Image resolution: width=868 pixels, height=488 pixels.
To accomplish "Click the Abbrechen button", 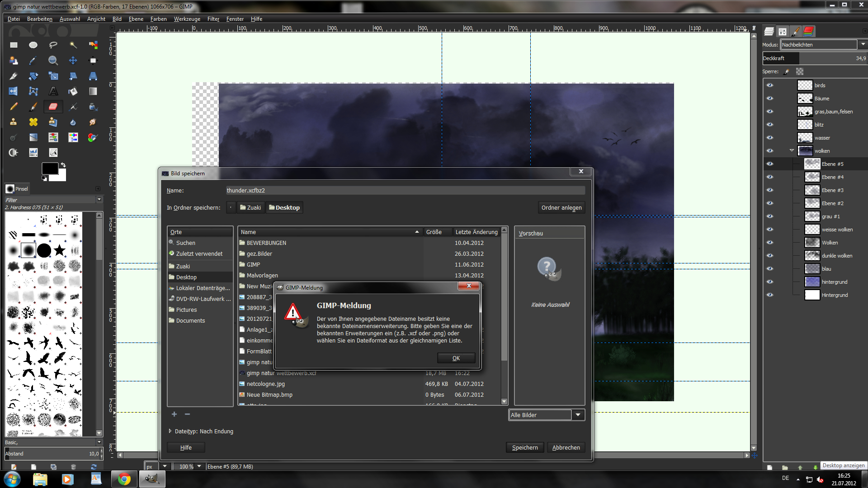I will tap(566, 447).
